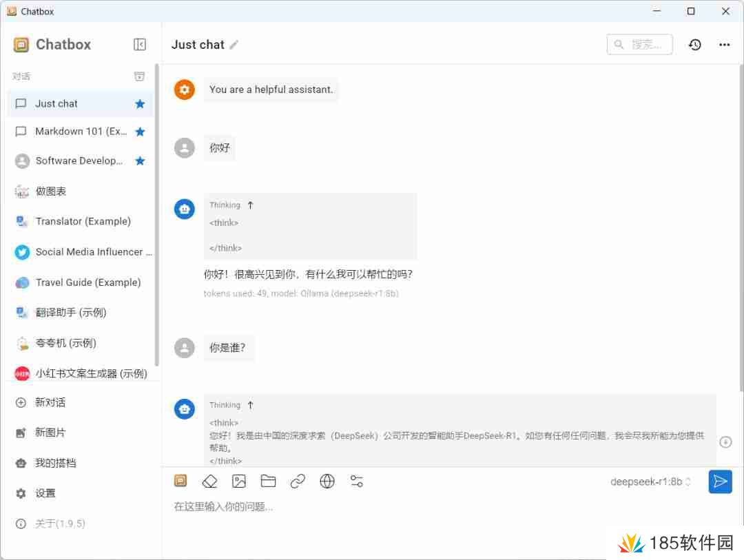Screen dimensions: 744x560
Task: Open the three-dot more options menu
Action: (x=725, y=44)
